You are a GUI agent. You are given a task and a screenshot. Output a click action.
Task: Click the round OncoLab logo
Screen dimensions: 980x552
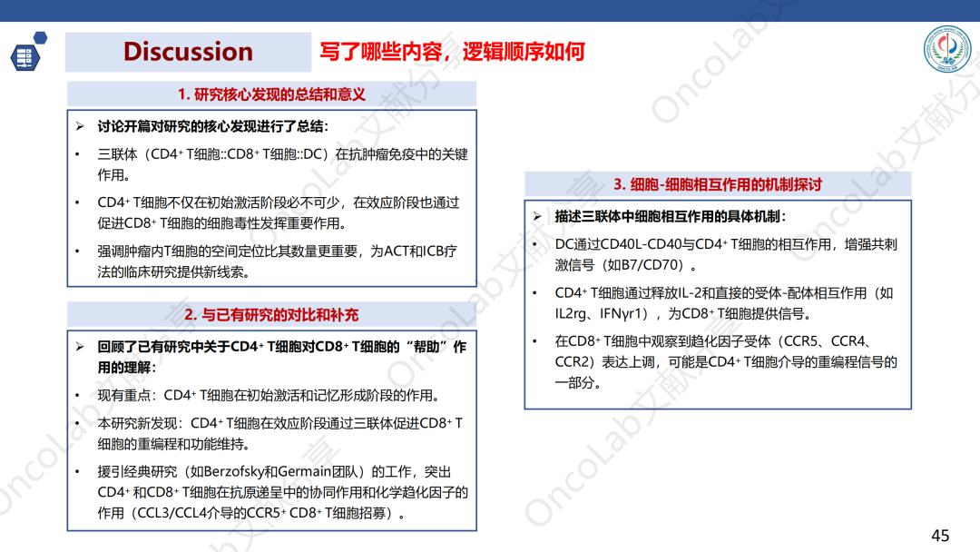point(946,50)
